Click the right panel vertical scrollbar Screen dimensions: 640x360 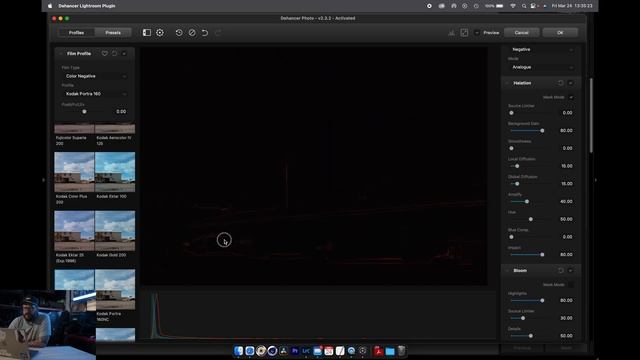(x=591, y=116)
